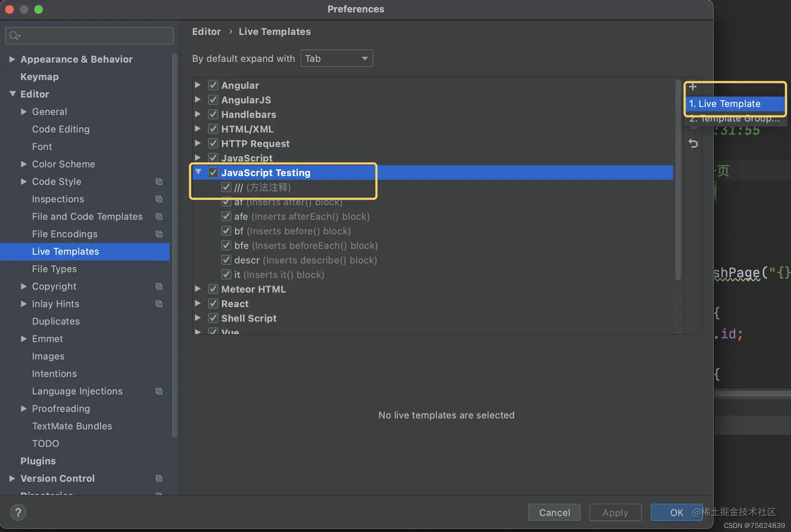Disable the afe template checkbox
This screenshot has width=791, height=532.
click(x=226, y=216)
